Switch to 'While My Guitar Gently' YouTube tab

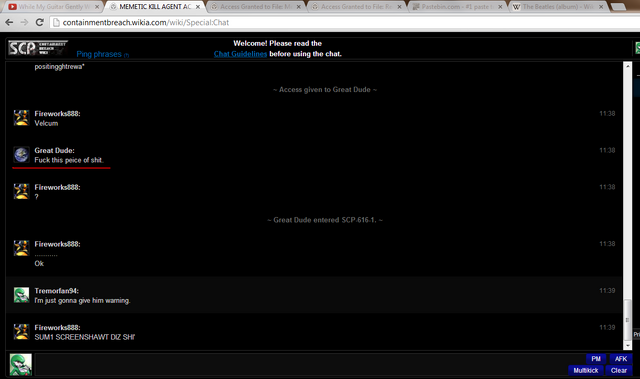point(53,7)
